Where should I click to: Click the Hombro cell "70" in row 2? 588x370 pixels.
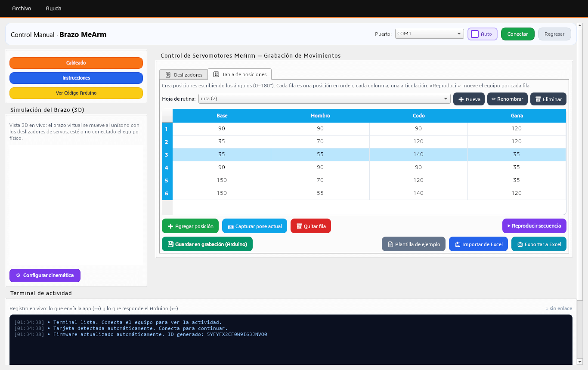coord(320,142)
